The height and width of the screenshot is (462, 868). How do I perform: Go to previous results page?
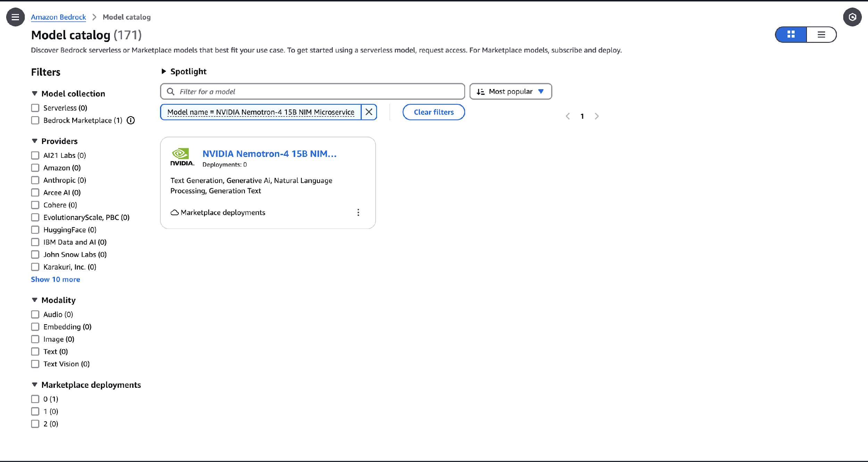tap(568, 116)
